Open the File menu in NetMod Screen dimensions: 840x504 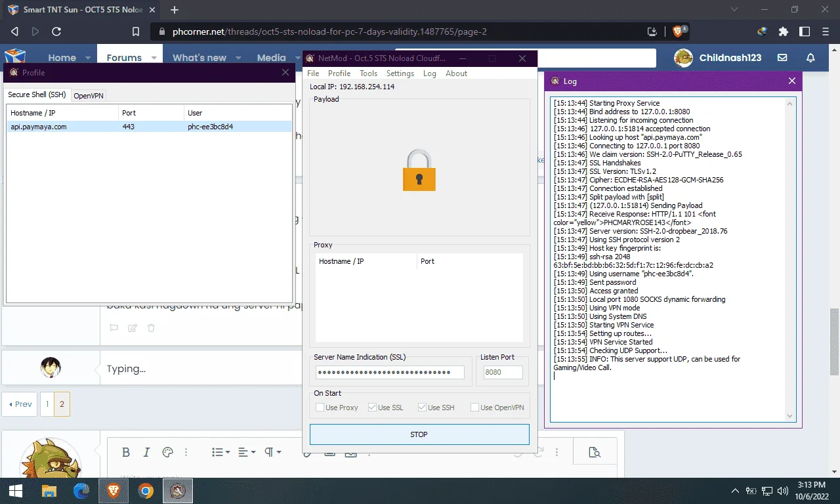coord(313,73)
